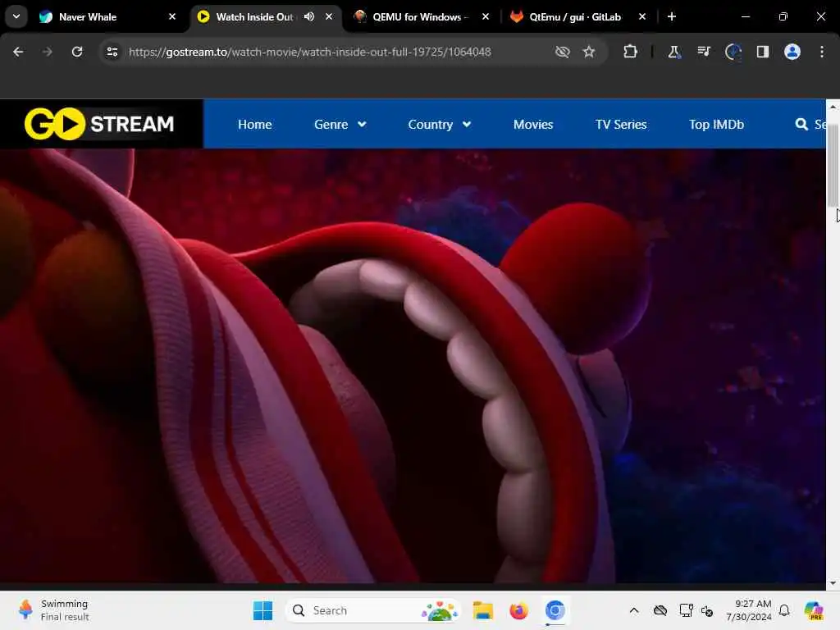The image size is (840, 630).
Task: Reload the gostream page
Action: (77, 52)
